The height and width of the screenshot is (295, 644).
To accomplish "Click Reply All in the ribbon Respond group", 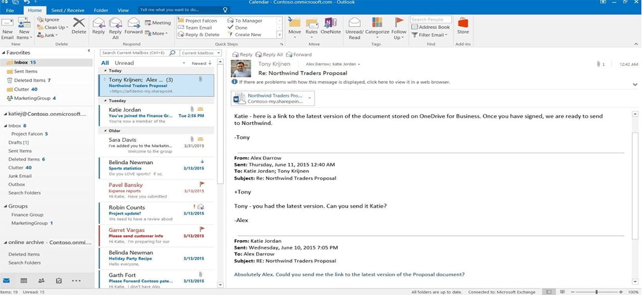I will [115, 28].
